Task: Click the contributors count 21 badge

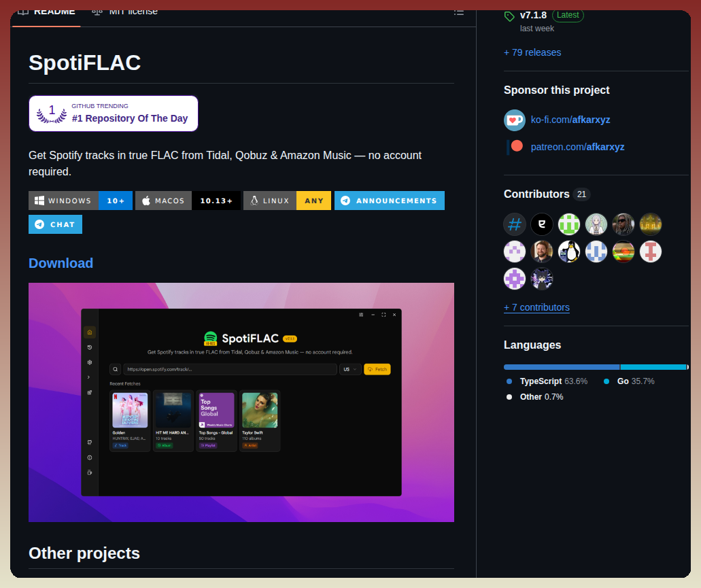Action: (581, 194)
